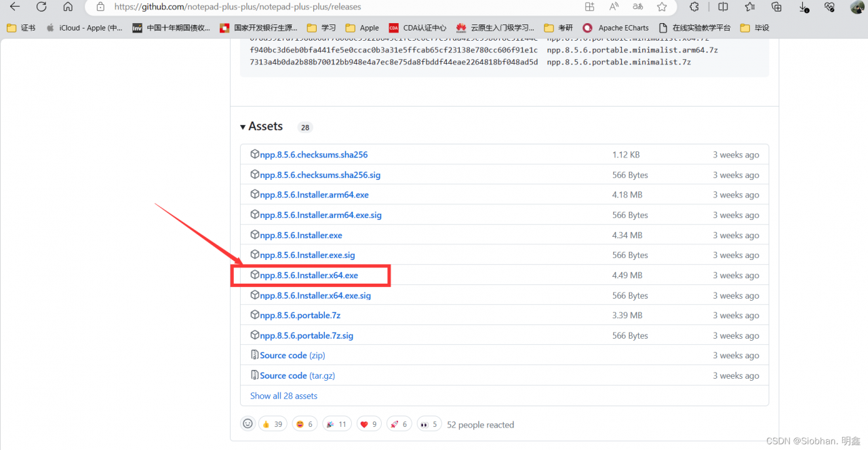Click Show all 28 assets
Screen dimensions: 868x450
click(283, 396)
